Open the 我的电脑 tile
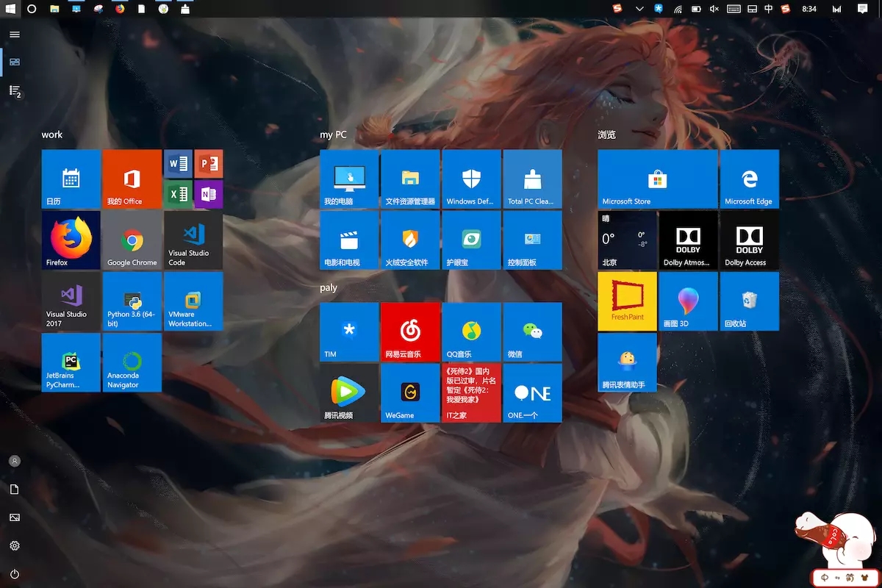 click(350, 179)
